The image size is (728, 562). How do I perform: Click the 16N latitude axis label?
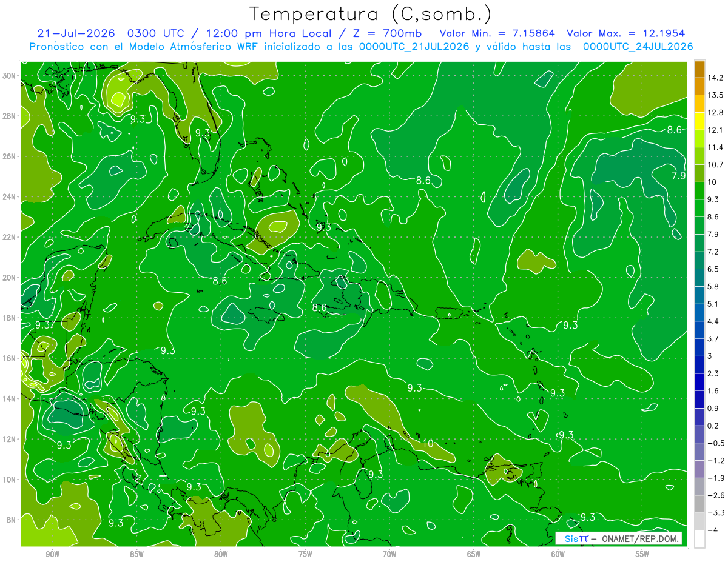pyautogui.click(x=10, y=358)
